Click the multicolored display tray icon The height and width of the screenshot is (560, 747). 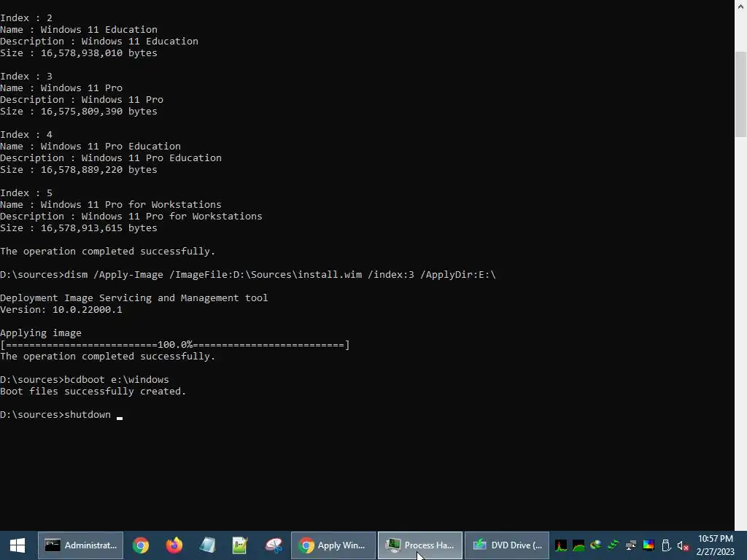pyautogui.click(x=649, y=545)
